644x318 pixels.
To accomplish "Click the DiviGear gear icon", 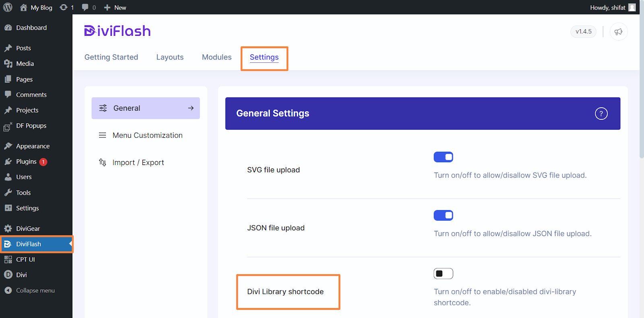I will (8, 228).
